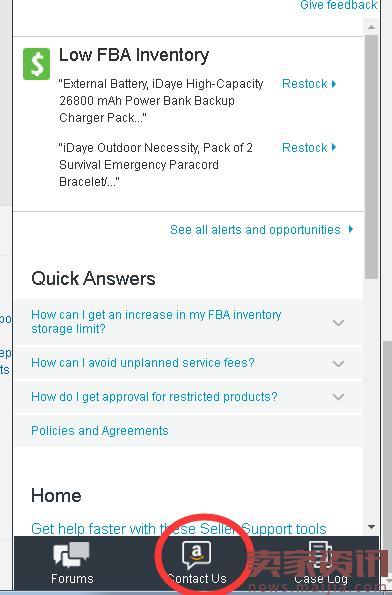The image size is (392, 595).
Task: Open Get help faster with Seller Support tools
Action: 179,529
